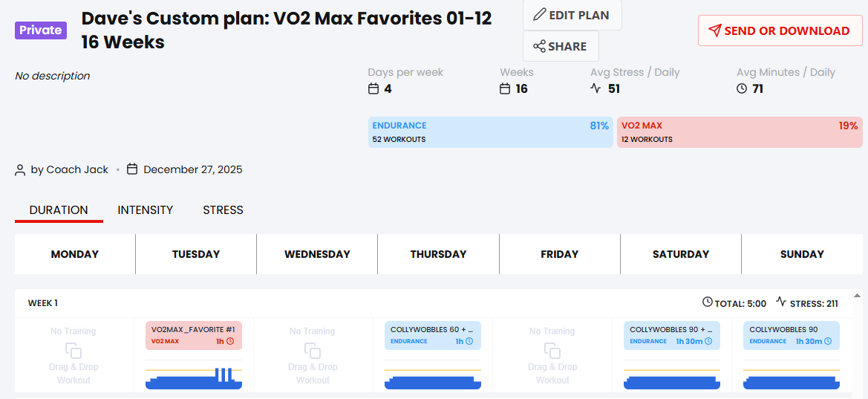
Task: Click the pulse icon beside Avg Stress value
Action: (x=595, y=88)
